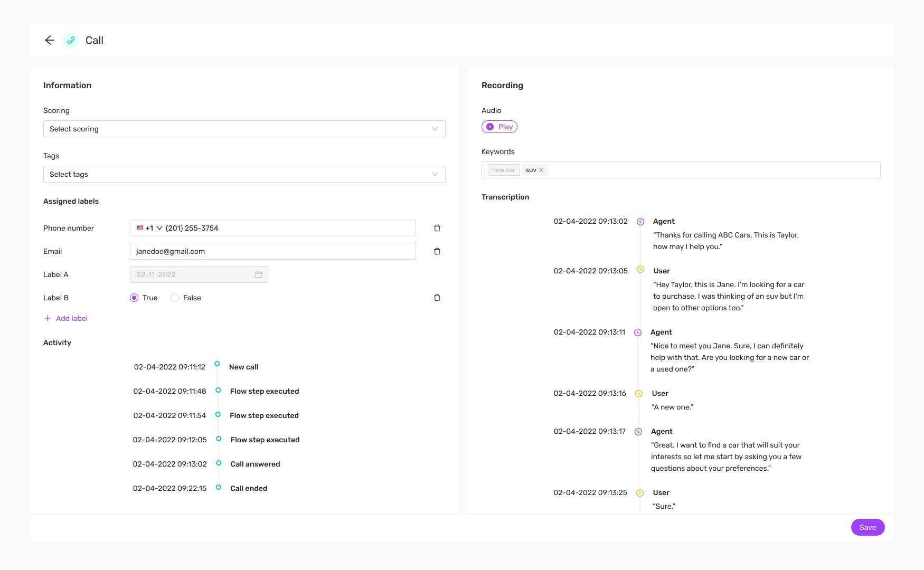Click the New call activity marker
The image size is (924, 570).
click(217, 364)
